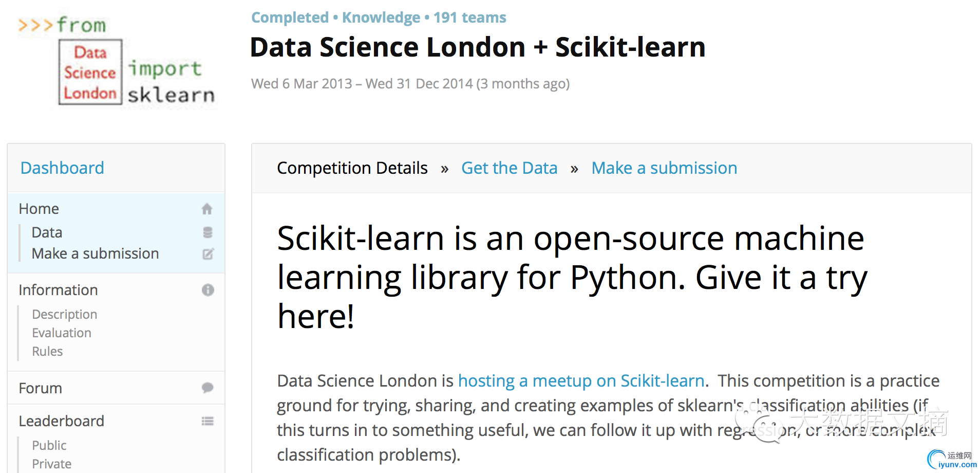The image size is (980, 473).
Task: Click the Make a submission edit icon
Action: point(208,254)
